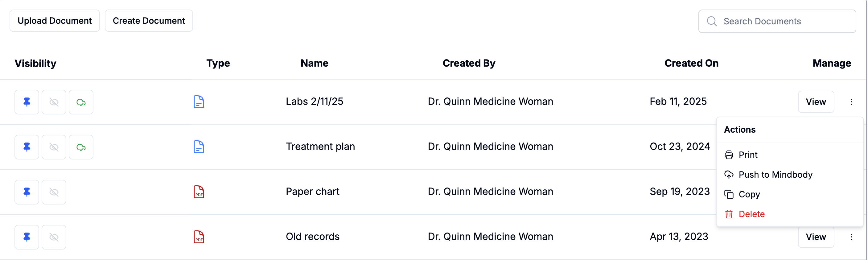Toggle visibility eye for Labs 2/11/25
This screenshot has height=260, width=868.
point(54,102)
